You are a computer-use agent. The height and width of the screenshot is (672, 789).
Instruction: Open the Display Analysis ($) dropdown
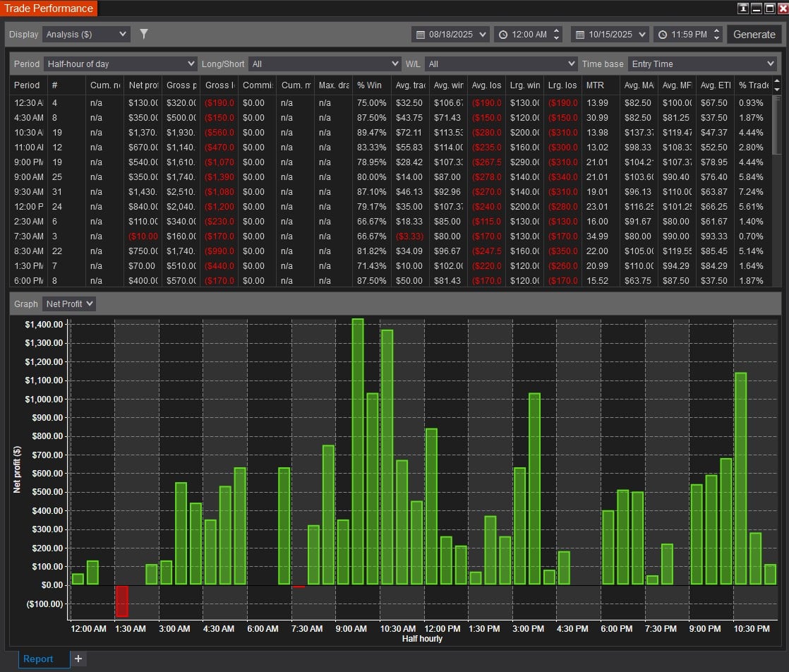coord(86,34)
